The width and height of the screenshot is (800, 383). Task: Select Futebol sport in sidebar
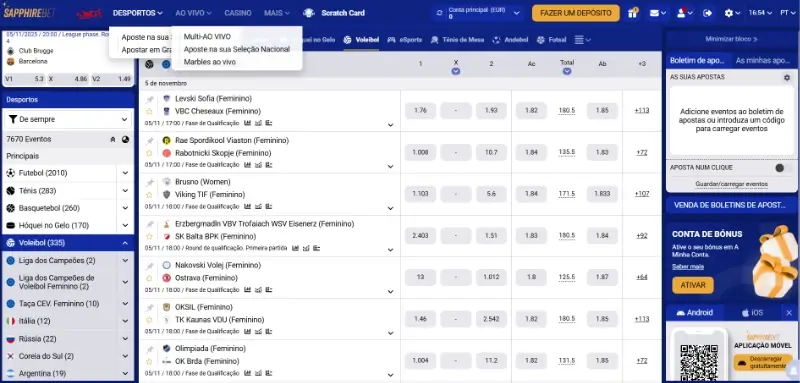[43, 173]
